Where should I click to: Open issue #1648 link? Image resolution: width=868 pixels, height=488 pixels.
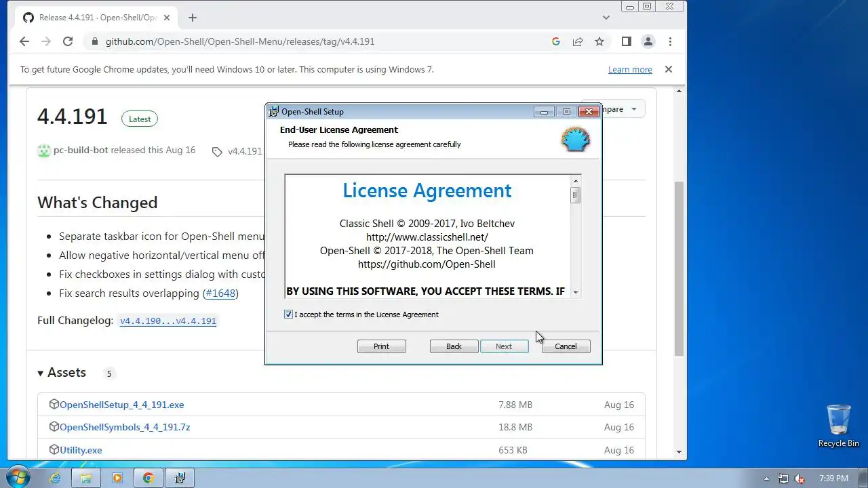click(220, 293)
